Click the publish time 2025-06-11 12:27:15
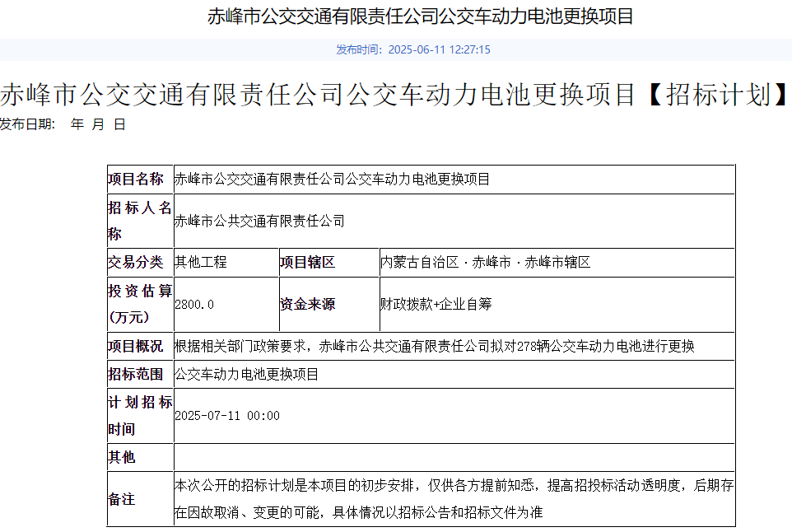The height and width of the screenshot is (532, 792). 413,49
